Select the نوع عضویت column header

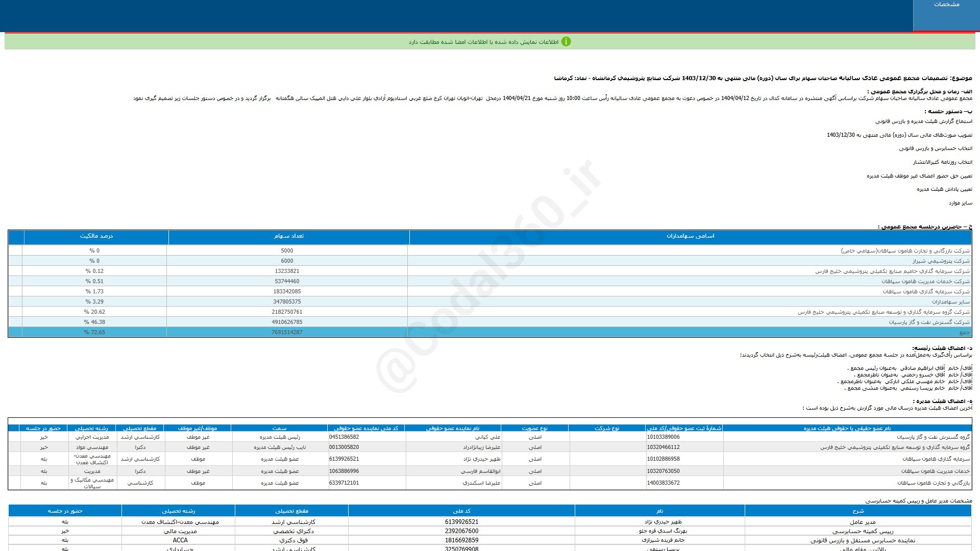(x=534, y=428)
